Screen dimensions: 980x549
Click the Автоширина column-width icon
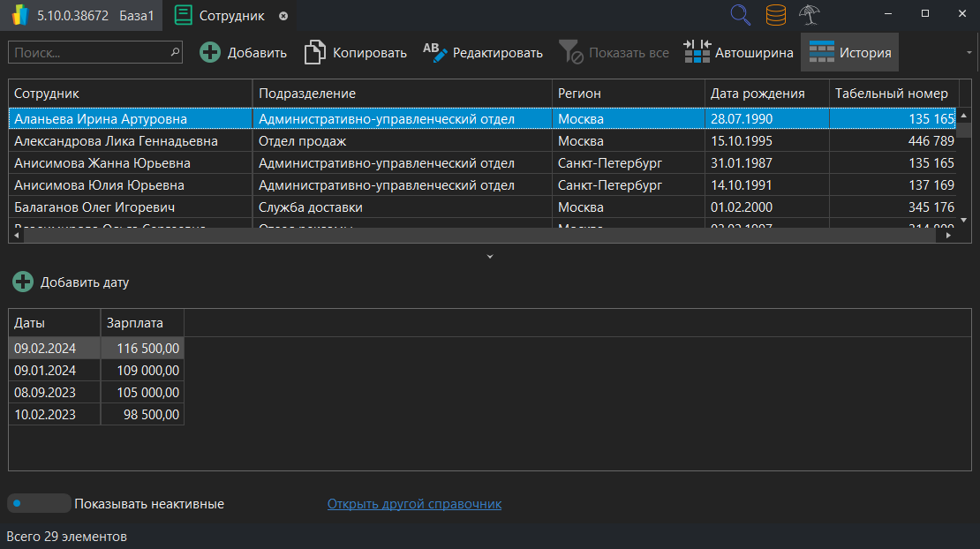[697, 52]
